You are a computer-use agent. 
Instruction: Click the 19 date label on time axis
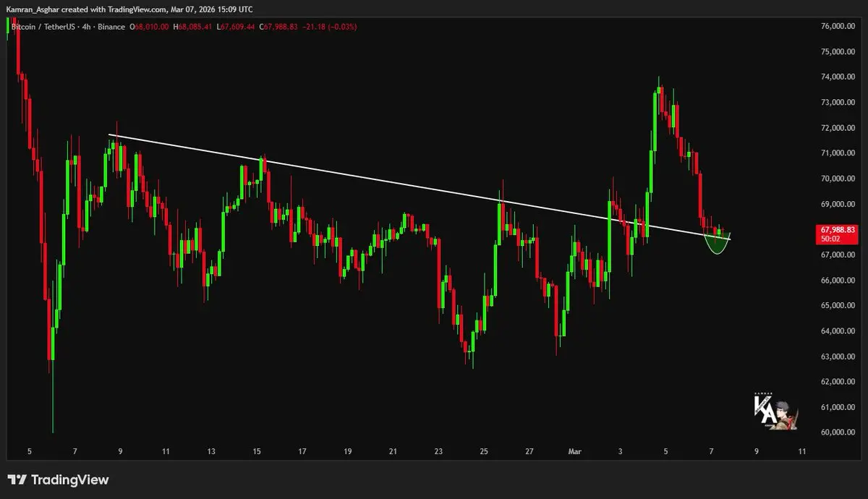tap(348, 451)
